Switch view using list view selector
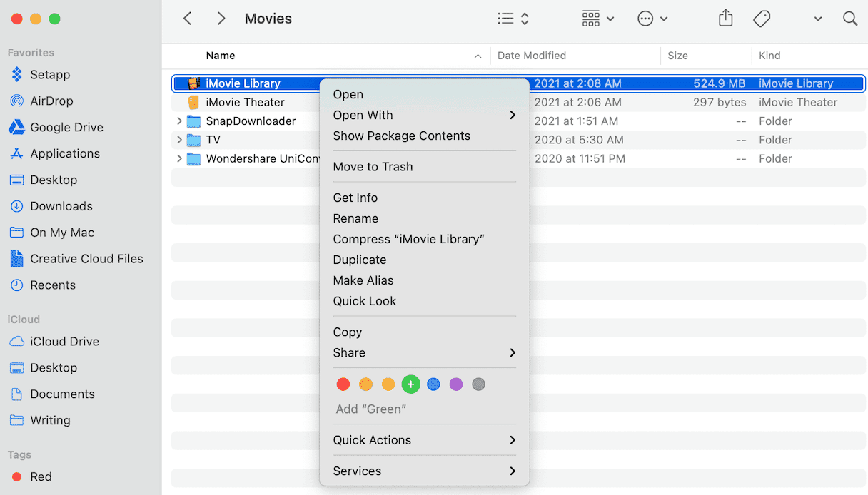868x495 pixels. point(513,19)
